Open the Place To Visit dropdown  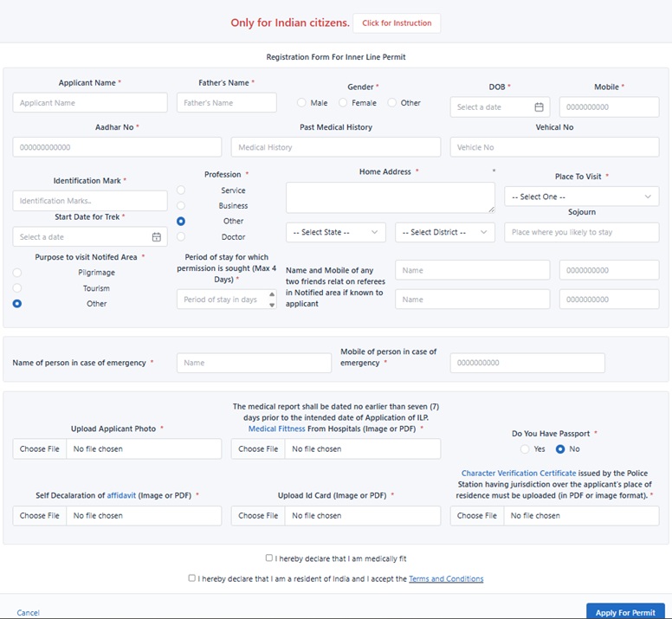(x=581, y=197)
